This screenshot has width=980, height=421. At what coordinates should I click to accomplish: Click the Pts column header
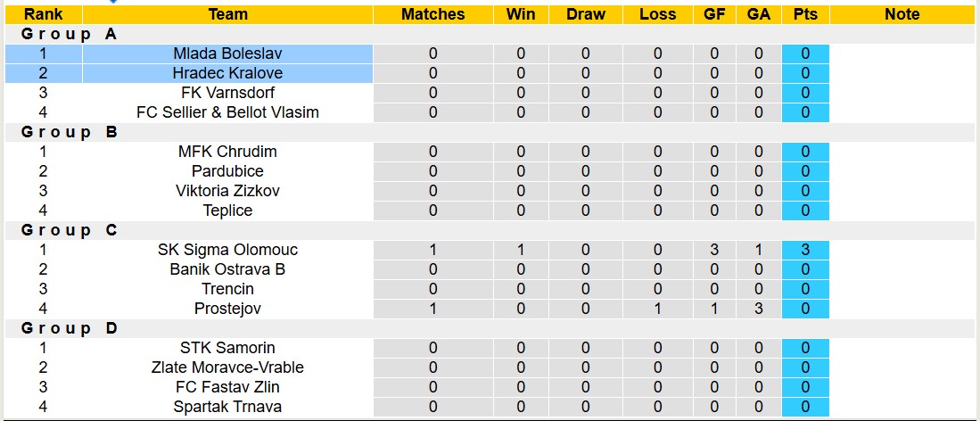[x=804, y=14]
